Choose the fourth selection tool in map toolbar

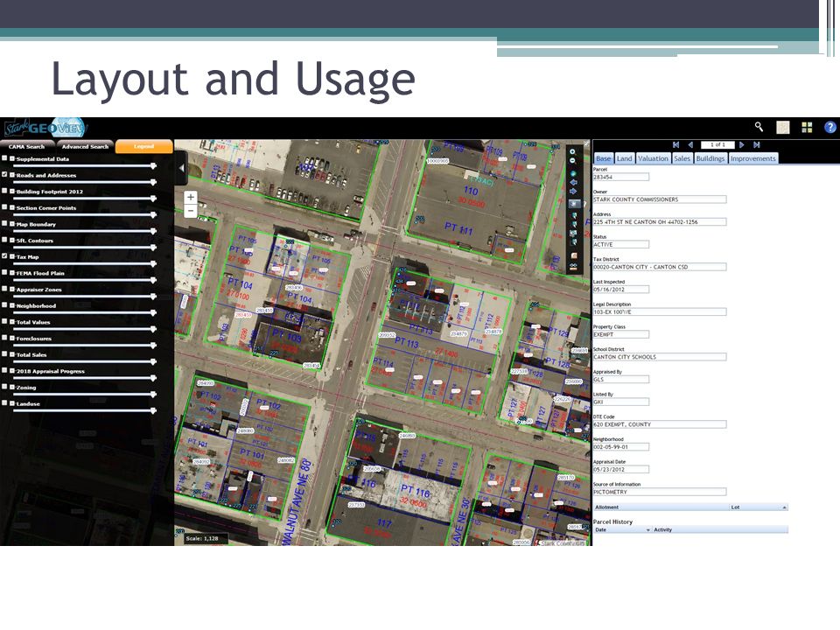[574, 242]
